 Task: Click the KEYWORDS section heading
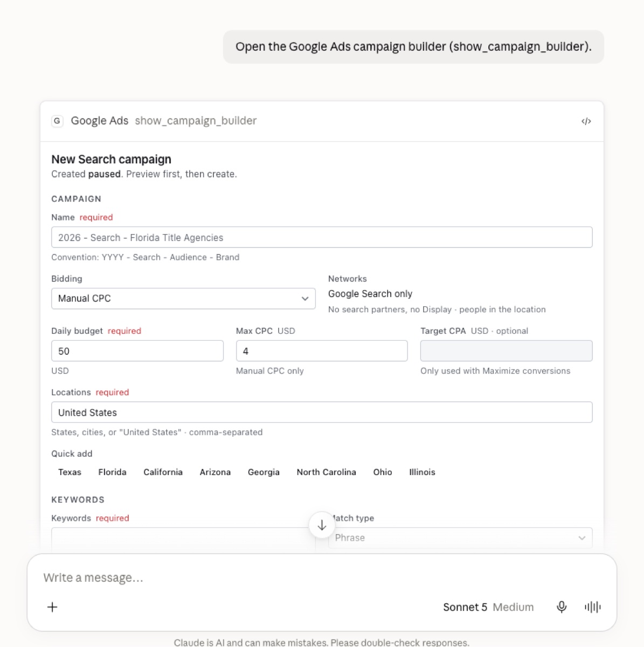[x=78, y=500]
